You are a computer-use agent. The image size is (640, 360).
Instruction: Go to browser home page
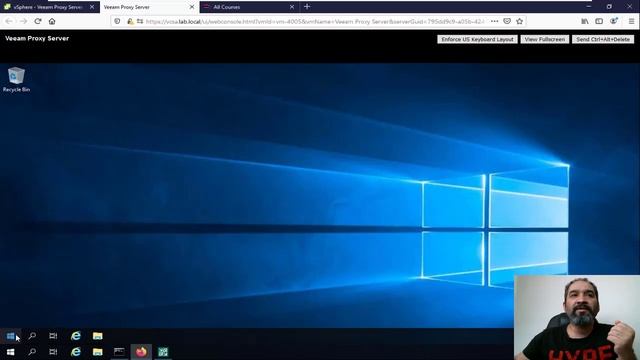52,21
